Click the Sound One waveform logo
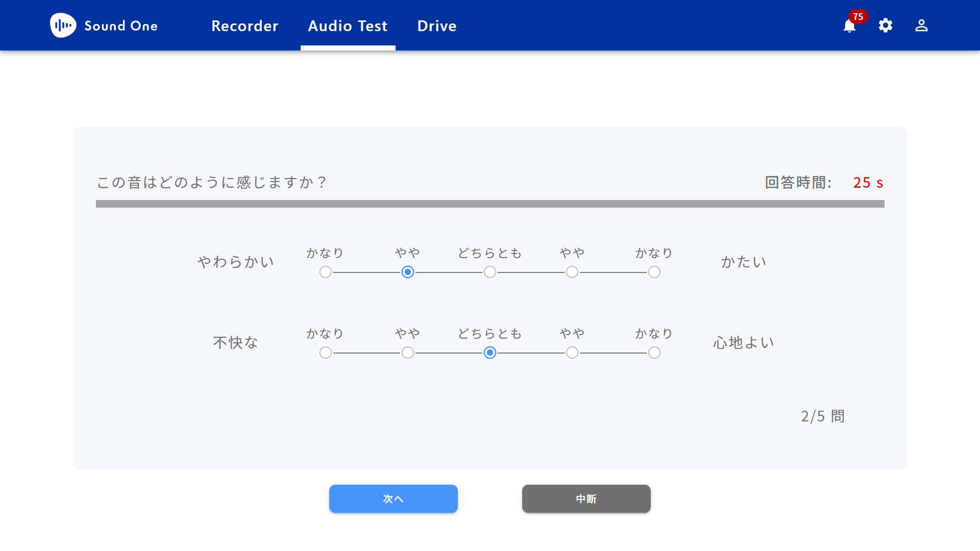Viewport: 980px width, 551px height. (x=63, y=26)
